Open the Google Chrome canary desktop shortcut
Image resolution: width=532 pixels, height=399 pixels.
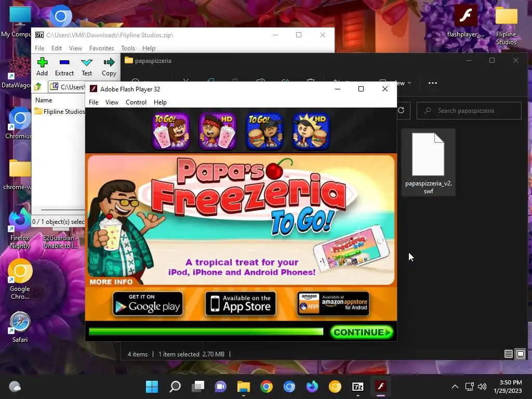pyautogui.click(x=20, y=280)
